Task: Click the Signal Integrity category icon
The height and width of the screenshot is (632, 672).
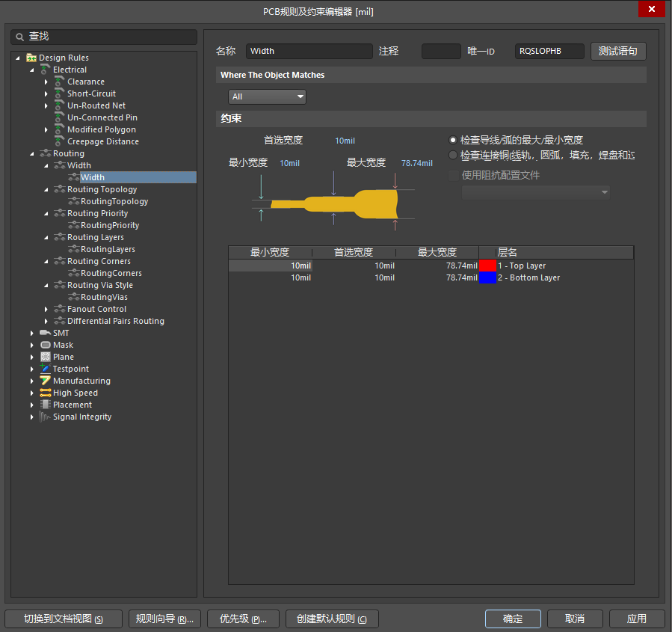Action: tap(45, 417)
